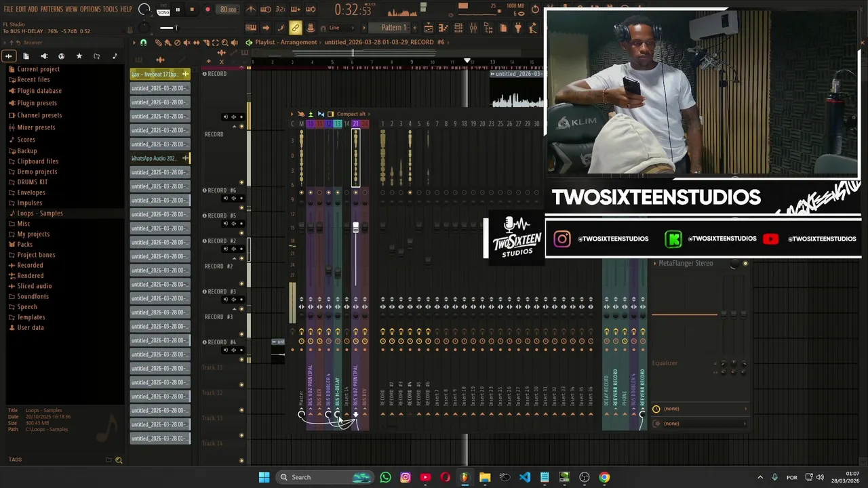Click the stop button in transport

click(192, 9)
